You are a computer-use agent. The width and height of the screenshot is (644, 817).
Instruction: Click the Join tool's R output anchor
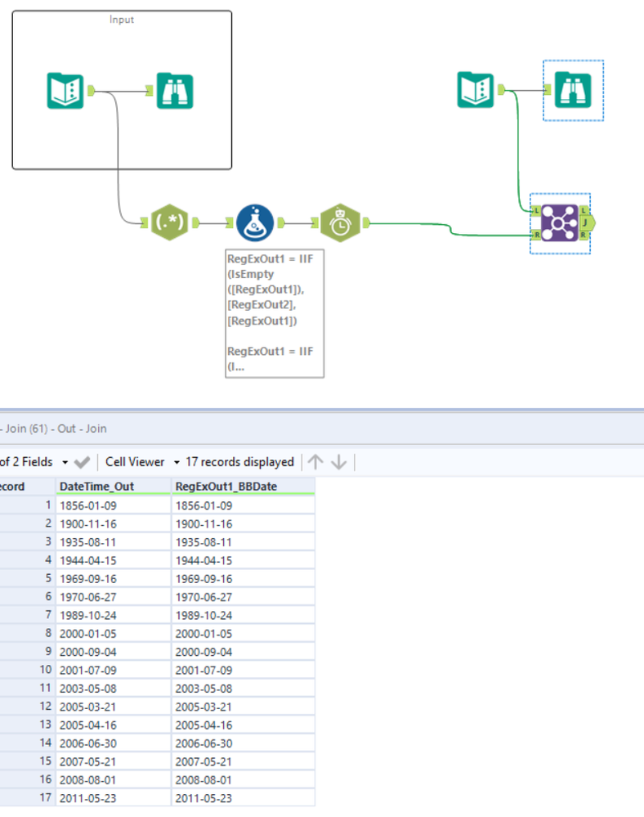[584, 236]
